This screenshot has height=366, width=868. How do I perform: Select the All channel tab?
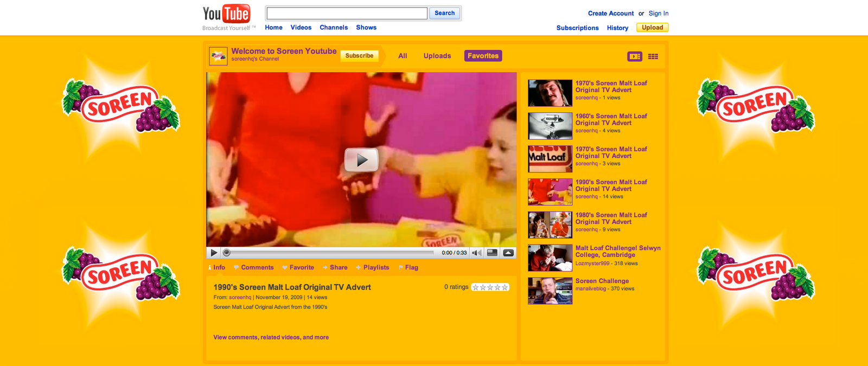(x=403, y=56)
